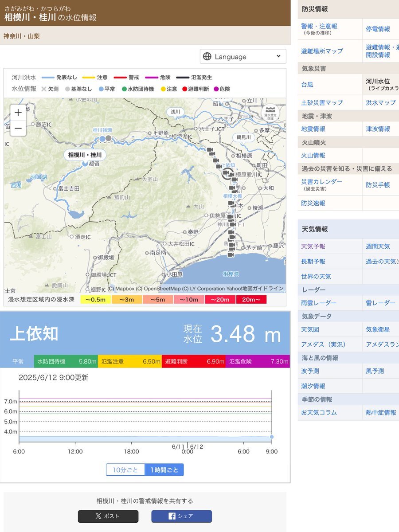
Task: Select the gray station marker beside 桂川強瀬
Action: point(109,138)
